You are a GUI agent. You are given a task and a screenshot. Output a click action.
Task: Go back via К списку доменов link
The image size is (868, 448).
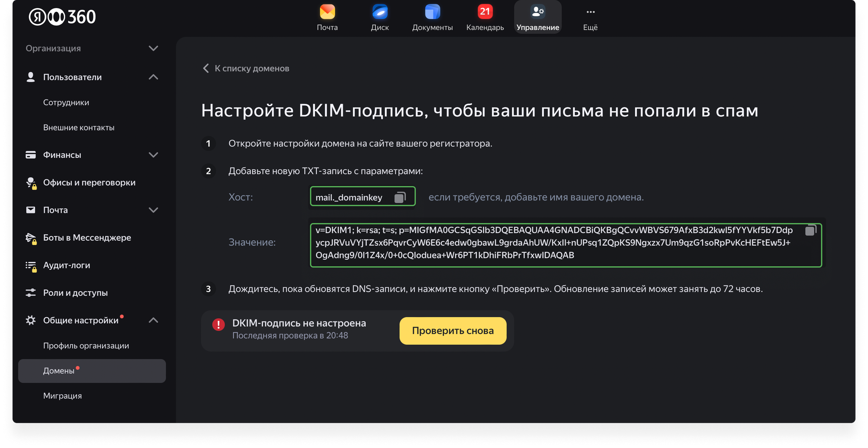point(245,68)
